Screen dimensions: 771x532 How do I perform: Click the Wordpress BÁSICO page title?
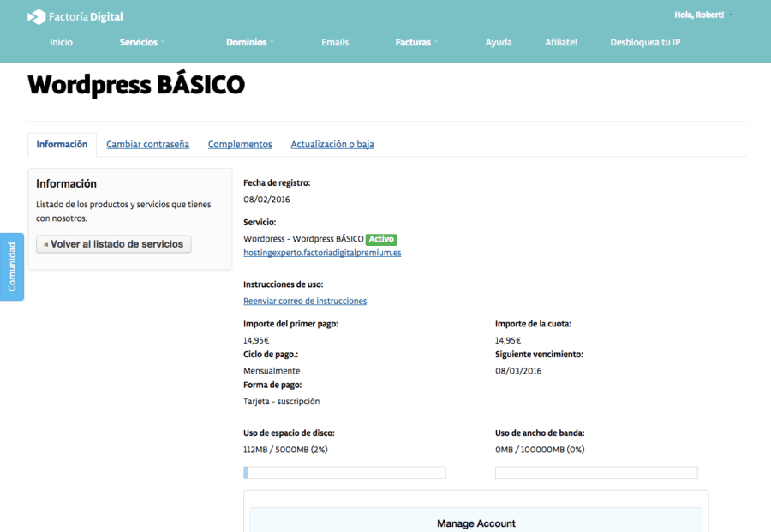click(x=136, y=85)
